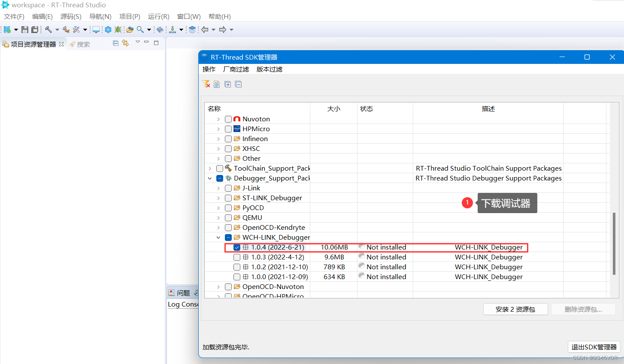Expand the OpenOCD-Nuvoton entry
The width and height of the screenshot is (624, 364).
coord(218,286)
